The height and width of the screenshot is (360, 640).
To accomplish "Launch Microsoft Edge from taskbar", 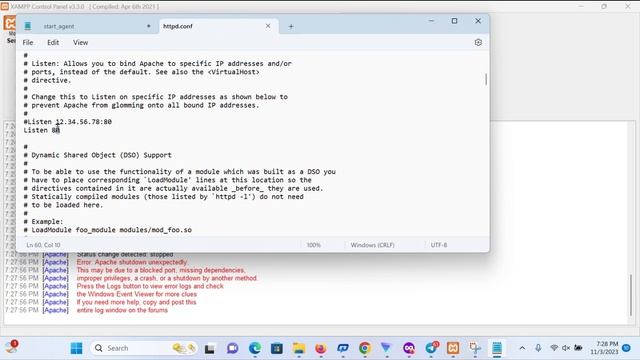I will 255,348.
